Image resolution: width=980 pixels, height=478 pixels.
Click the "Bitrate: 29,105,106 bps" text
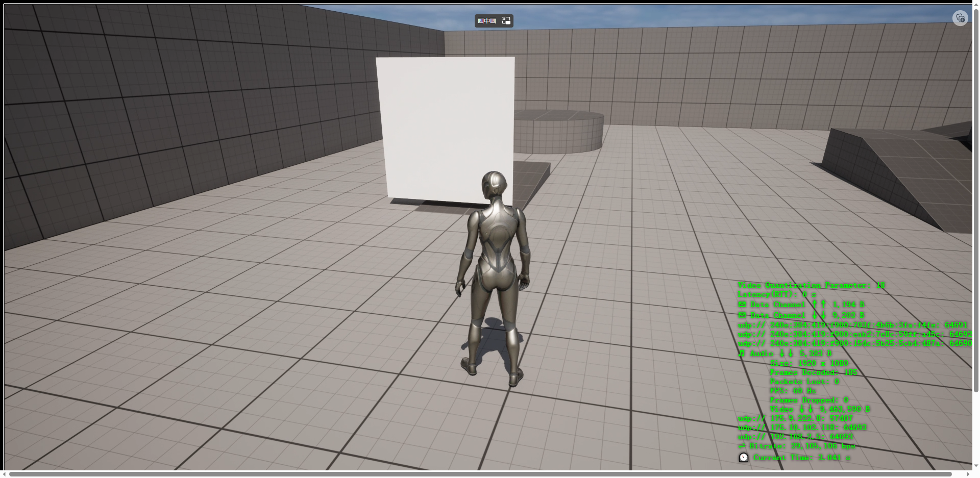coord(802,446)
